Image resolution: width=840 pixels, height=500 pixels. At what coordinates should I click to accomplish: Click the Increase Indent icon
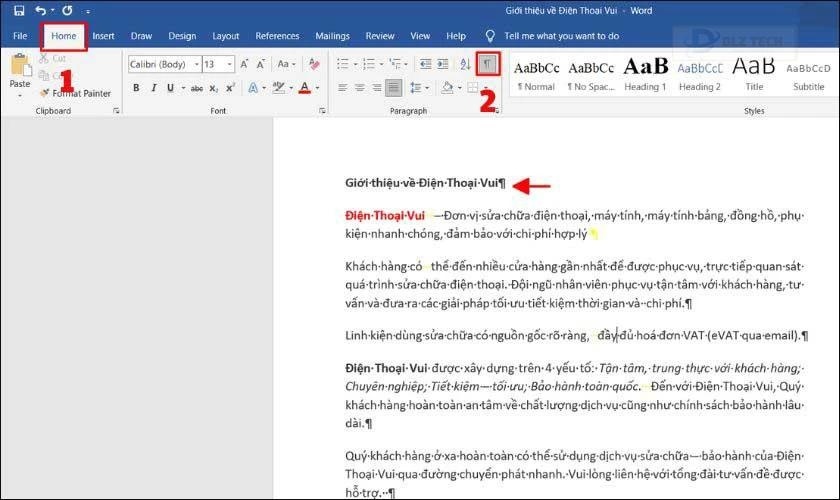[442, 64]
